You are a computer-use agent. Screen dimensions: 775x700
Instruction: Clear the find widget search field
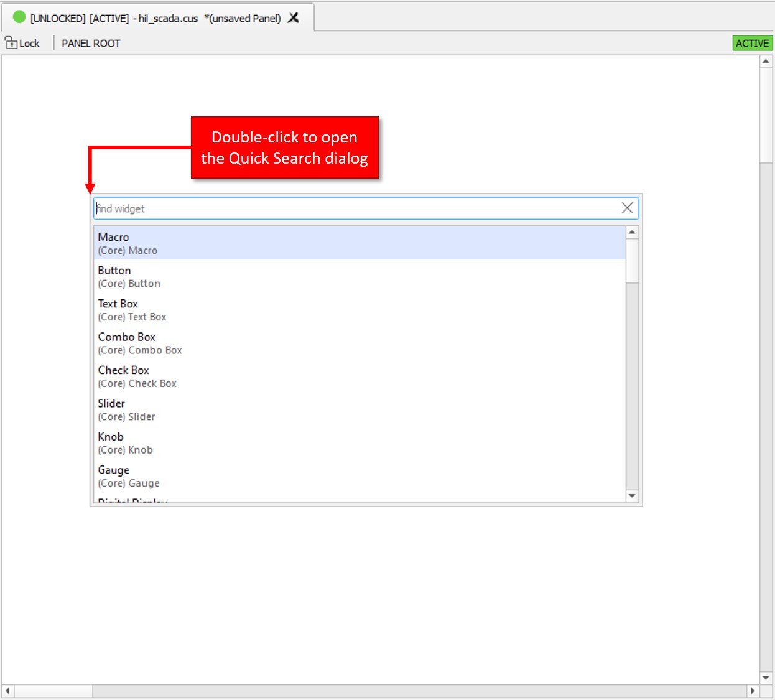pyautogui.click(x=627, y=208)
